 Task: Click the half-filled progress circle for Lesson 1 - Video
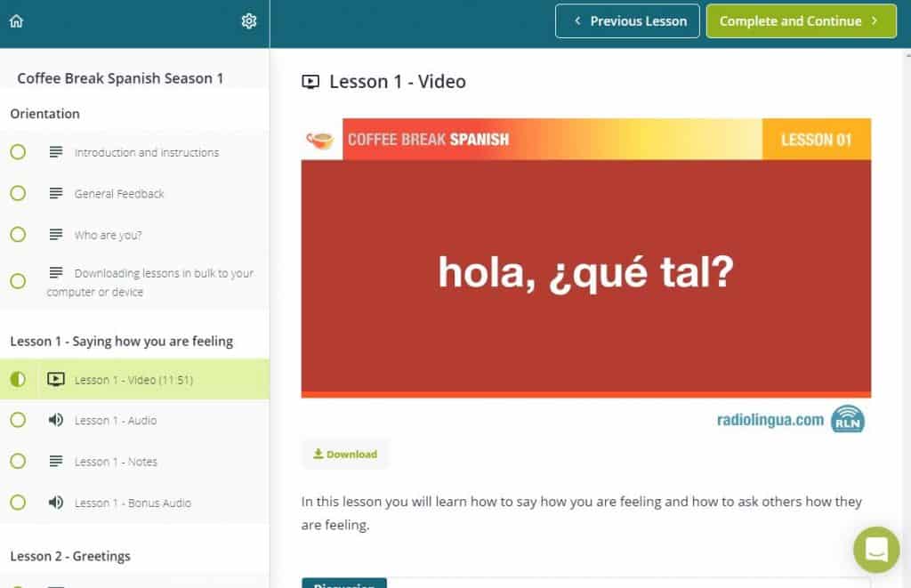(x=18, y=379)
